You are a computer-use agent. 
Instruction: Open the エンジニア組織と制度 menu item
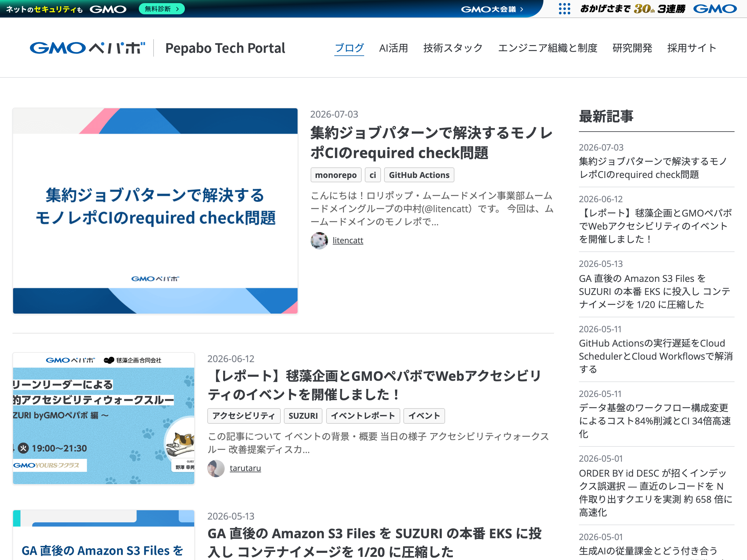548,48
